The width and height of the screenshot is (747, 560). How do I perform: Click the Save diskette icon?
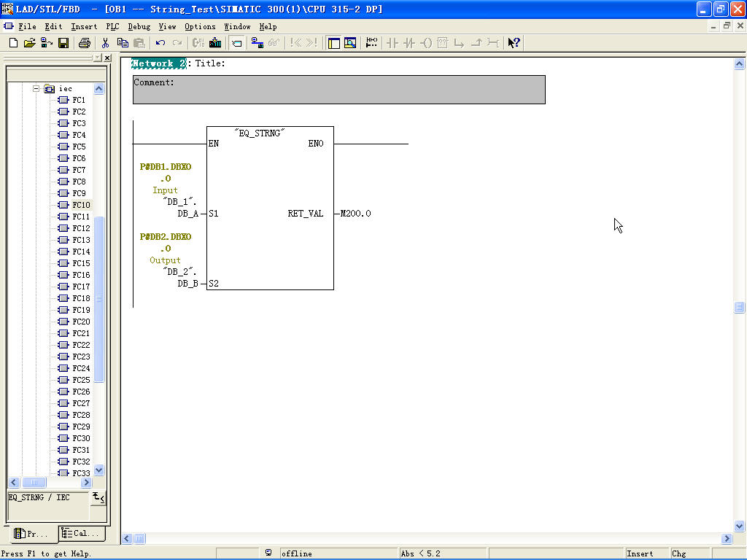(x=63, y=43)
